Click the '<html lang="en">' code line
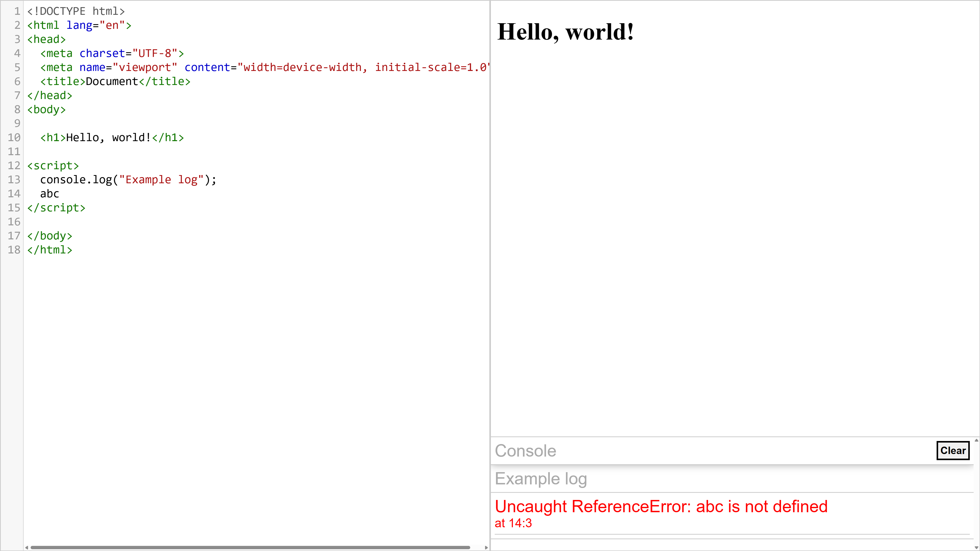 coord(79,25)
